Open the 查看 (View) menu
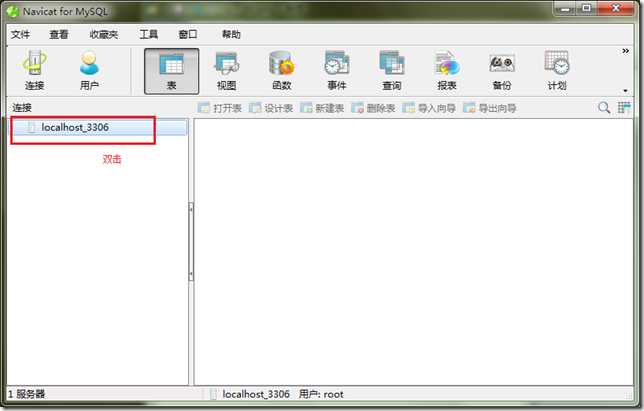644x411 pixels. tap(59, 34)
